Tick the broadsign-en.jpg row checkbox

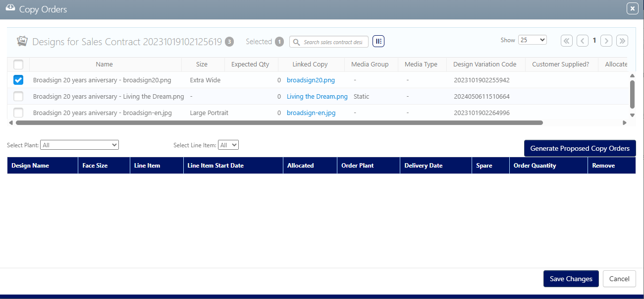pyautogui.click(x=18, y=113)
